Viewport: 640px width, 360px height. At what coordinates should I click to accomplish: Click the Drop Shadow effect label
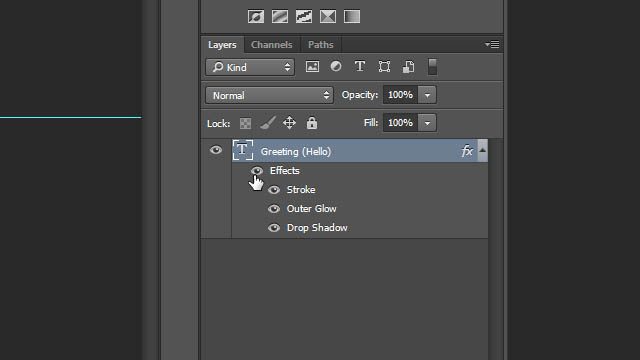(317, 228)
